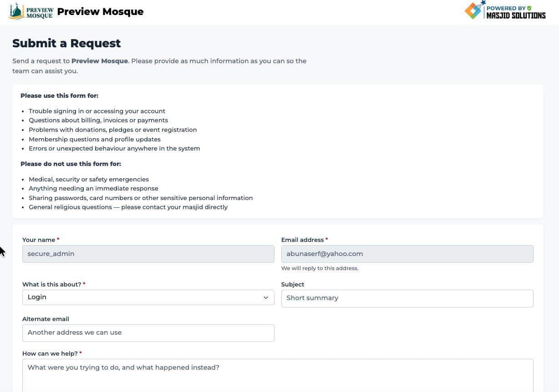Click 'Problems with donations, pledges or event registration'

pos(113,130)
